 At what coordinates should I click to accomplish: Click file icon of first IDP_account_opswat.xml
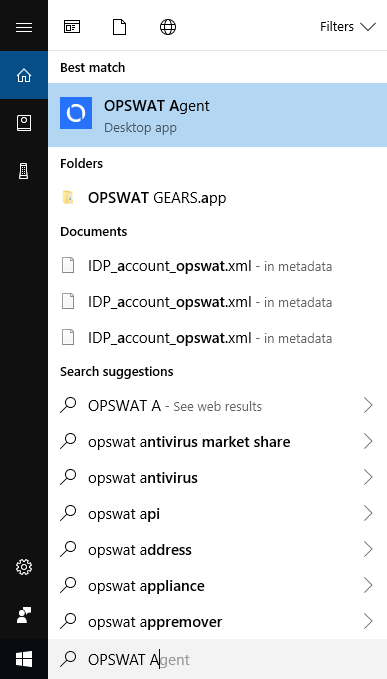(68, 265)
